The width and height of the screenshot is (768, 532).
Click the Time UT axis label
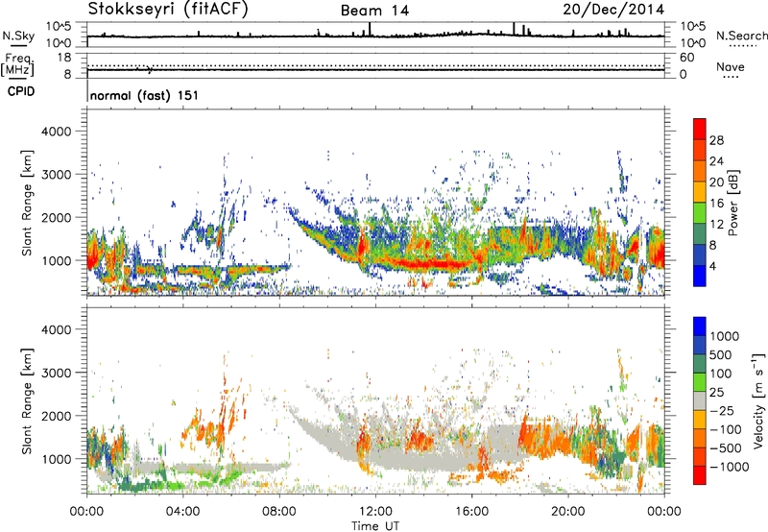point(375,526)
